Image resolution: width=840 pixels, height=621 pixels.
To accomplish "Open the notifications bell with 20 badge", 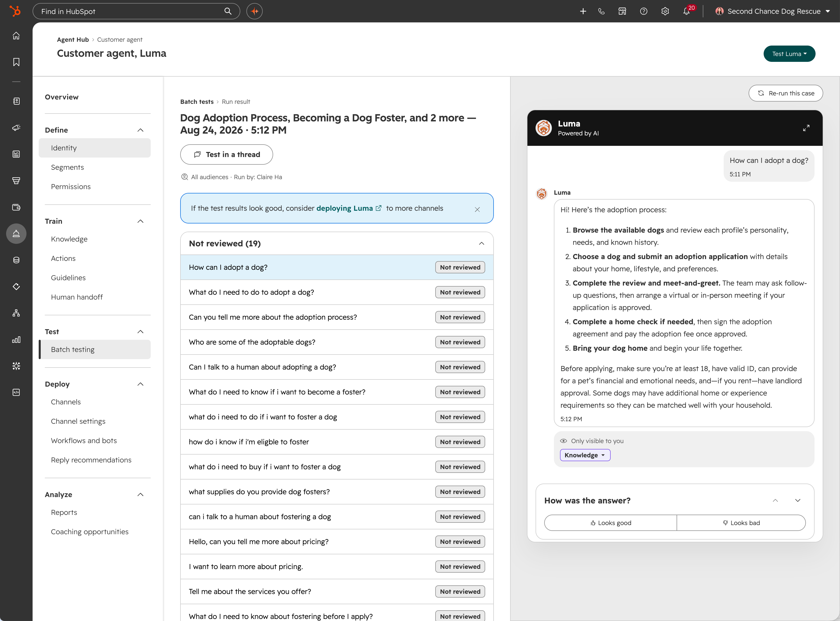I will (x=687, y=11).
